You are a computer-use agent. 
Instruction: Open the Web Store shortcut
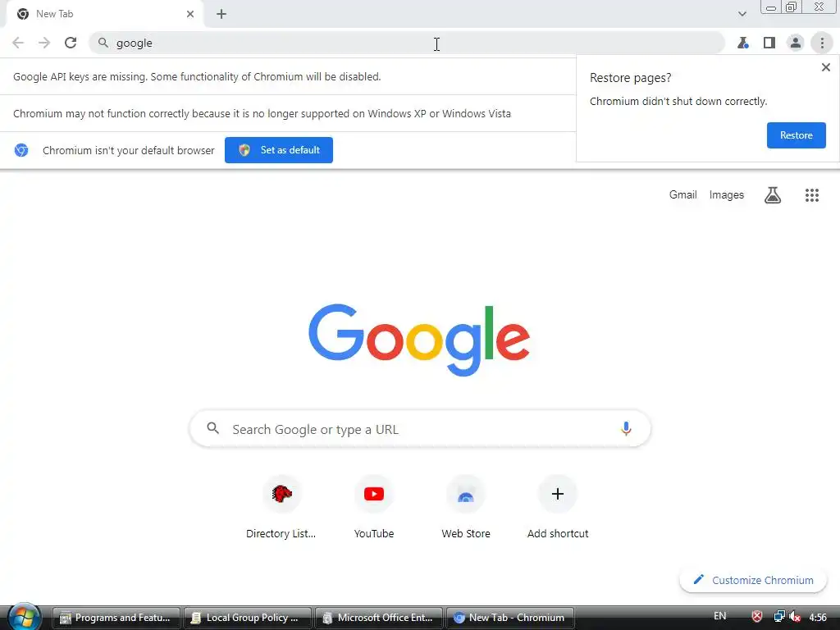(466, 507)
